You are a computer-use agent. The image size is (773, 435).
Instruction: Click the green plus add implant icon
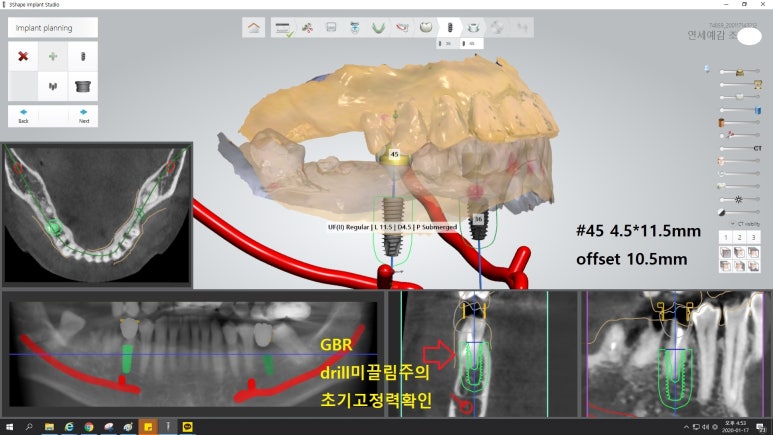53,56
